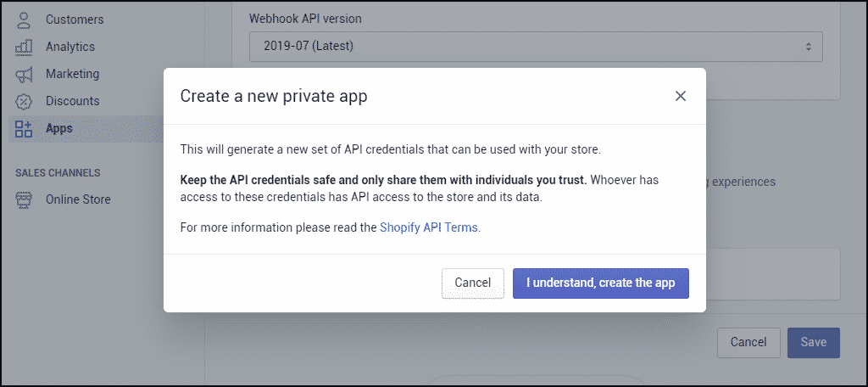Close the Create a new private app dialog
868x387 pixels.
681,96
